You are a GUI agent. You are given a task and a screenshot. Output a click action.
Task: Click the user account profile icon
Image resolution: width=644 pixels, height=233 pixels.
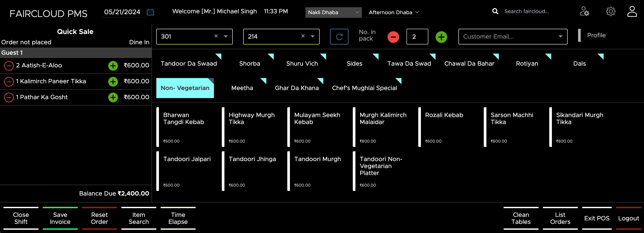(x=632, y=12)
